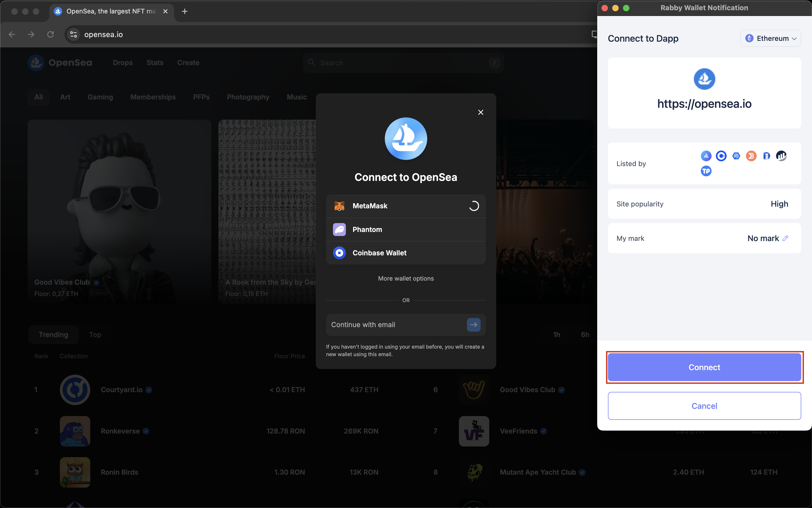
Task: Click the orange listed-by icon
Action: point(751,156)
